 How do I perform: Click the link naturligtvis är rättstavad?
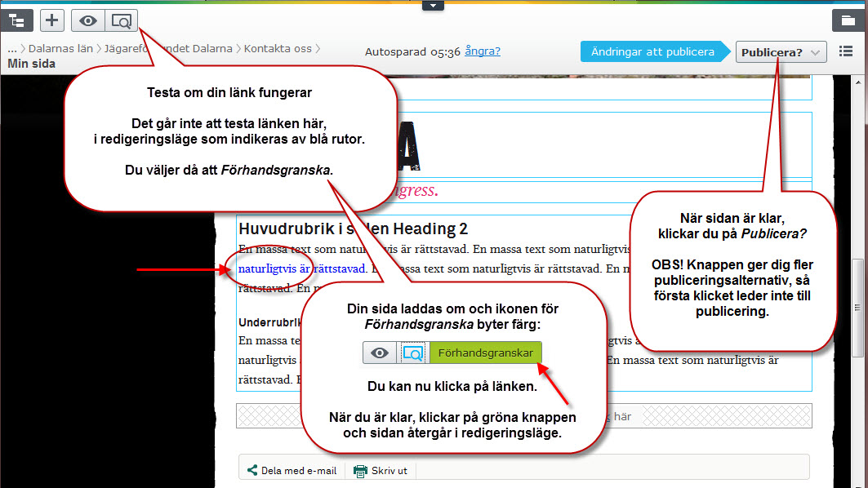point(301,269)
